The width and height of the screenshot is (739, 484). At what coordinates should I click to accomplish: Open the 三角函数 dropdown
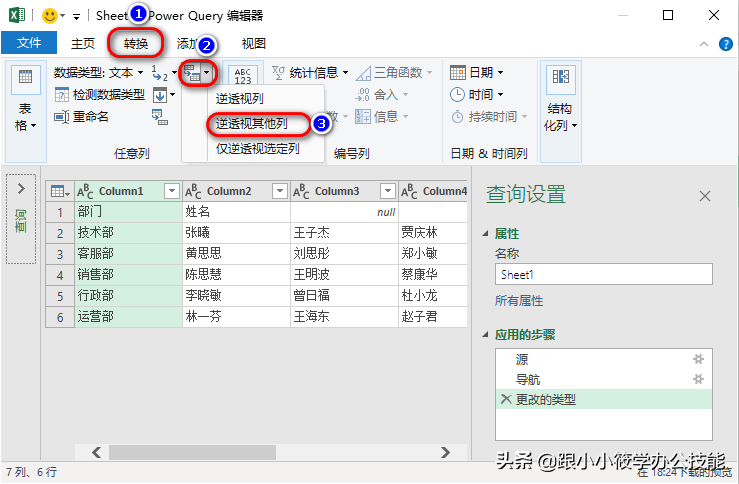[x=394, y=73]
